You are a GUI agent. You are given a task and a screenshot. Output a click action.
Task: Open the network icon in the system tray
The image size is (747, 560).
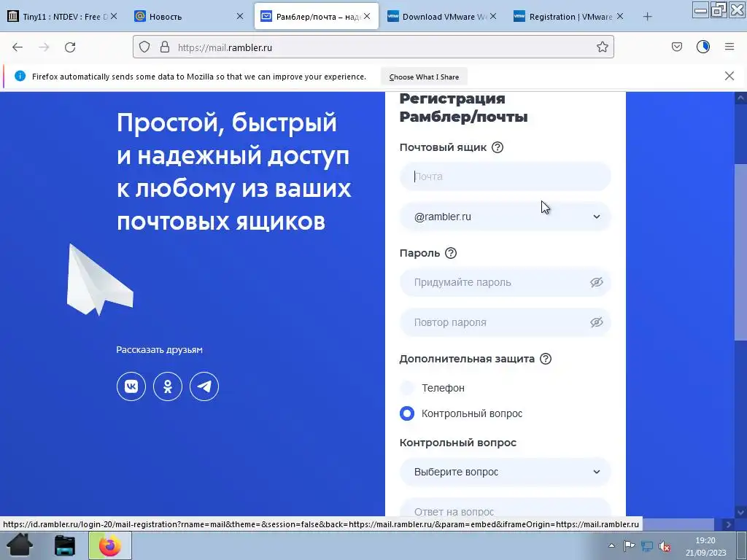point(646,546)
